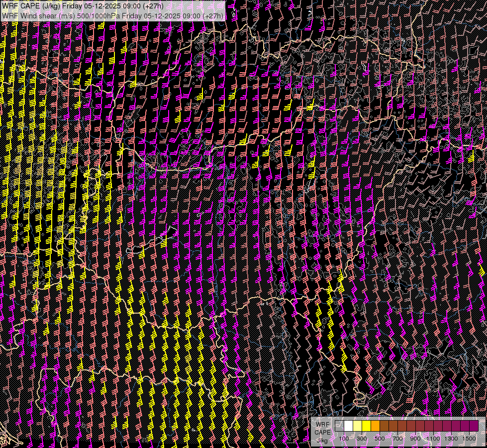Select the 1500 maximum legend label
Screen dimensions: 487x448
point(469,439)
